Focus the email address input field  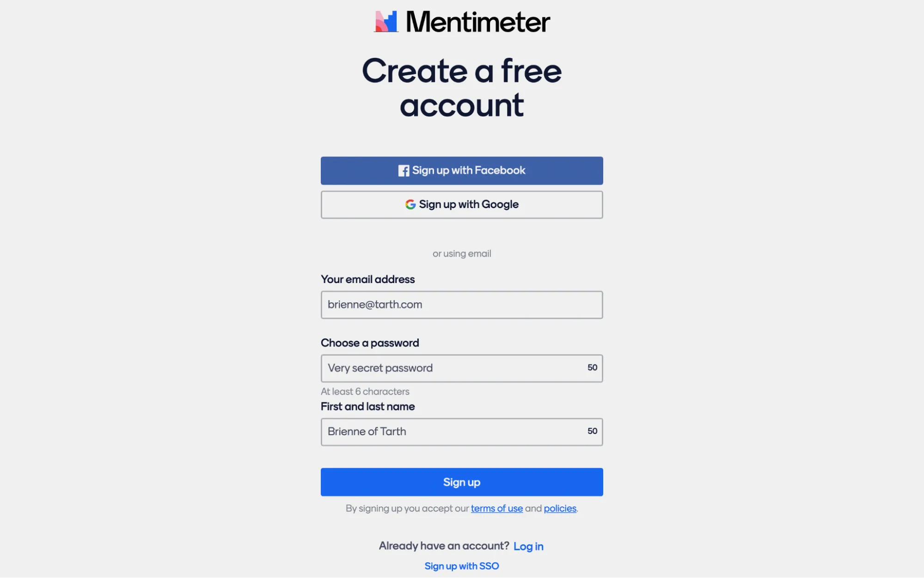click(x=461, y=305)
